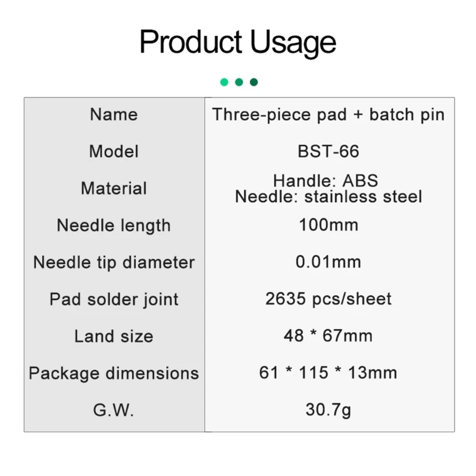Select the Land size label
This screenshot has width=476, height=476.
[x=114, y=336]
